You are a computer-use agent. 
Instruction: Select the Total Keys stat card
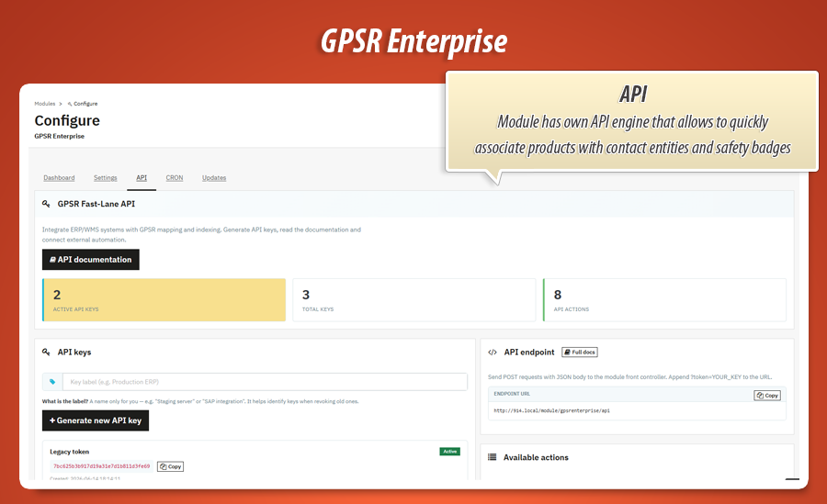(x=414, y=300)
